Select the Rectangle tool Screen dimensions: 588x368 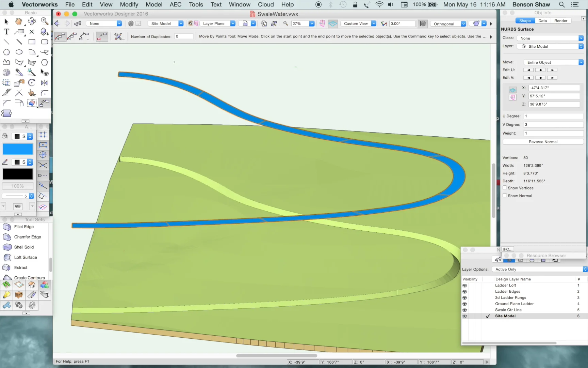click(x=32, y=42)
